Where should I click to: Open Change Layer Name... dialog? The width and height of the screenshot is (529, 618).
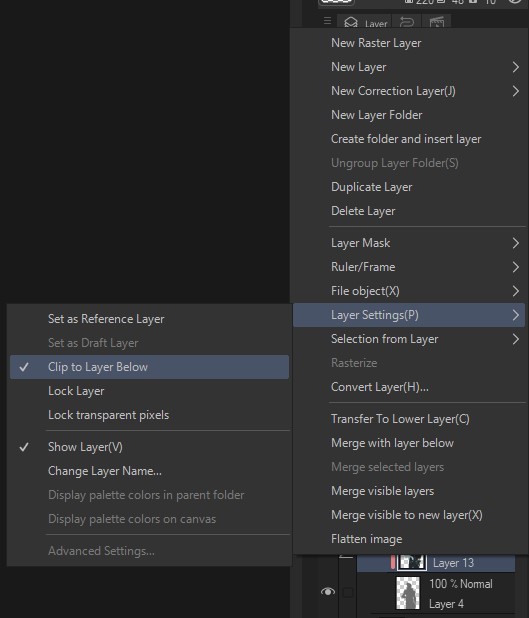pyautogui.click(x=149, y=471)
